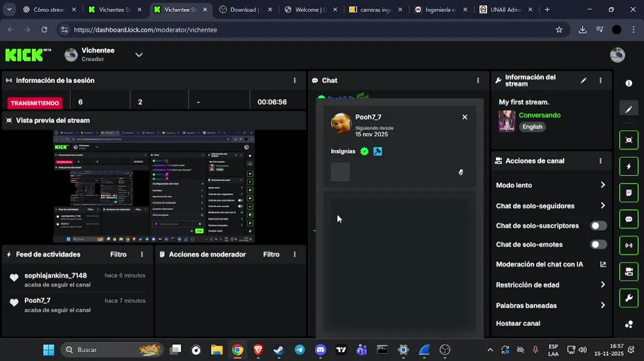Screen dimensions: 644x361
Task: Click the blue moderator badge of Pooh7_7
Action: pyautogui.click(x=378, y=151)
